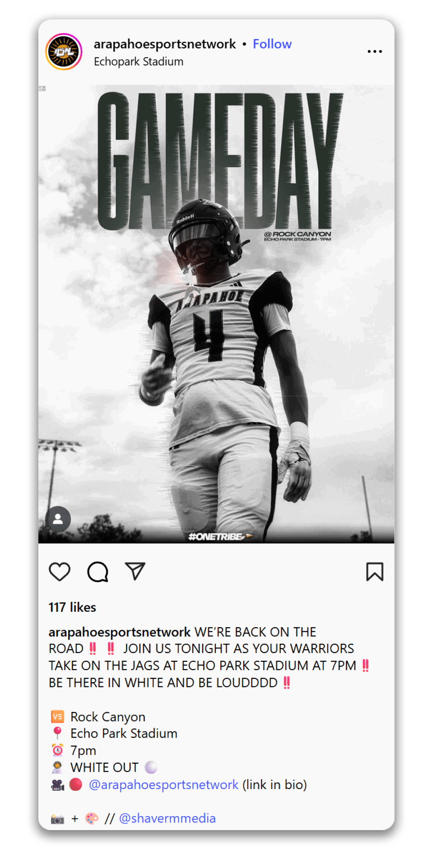Like the post with the heart icon
This screenshot has height=868, width=433.
pyautogui.click(x=60, y=572)
